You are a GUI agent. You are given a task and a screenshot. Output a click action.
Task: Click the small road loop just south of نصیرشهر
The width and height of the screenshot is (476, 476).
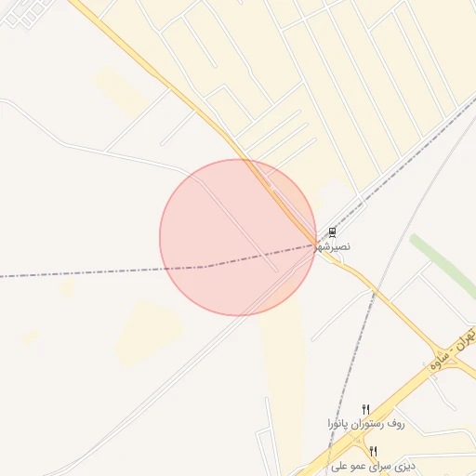(x=338, y=258)
